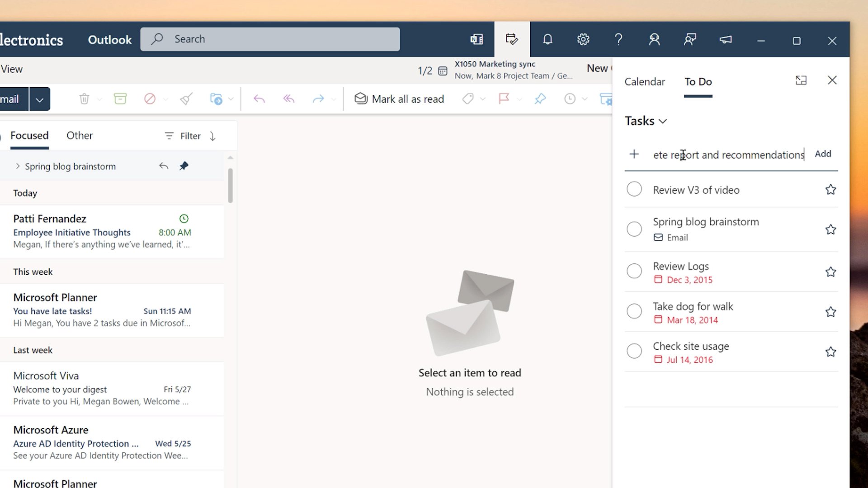Screen dimensions: 868x488
Task: Star Check site usage task
Action: pyautogui.click(x=830, y=352)
